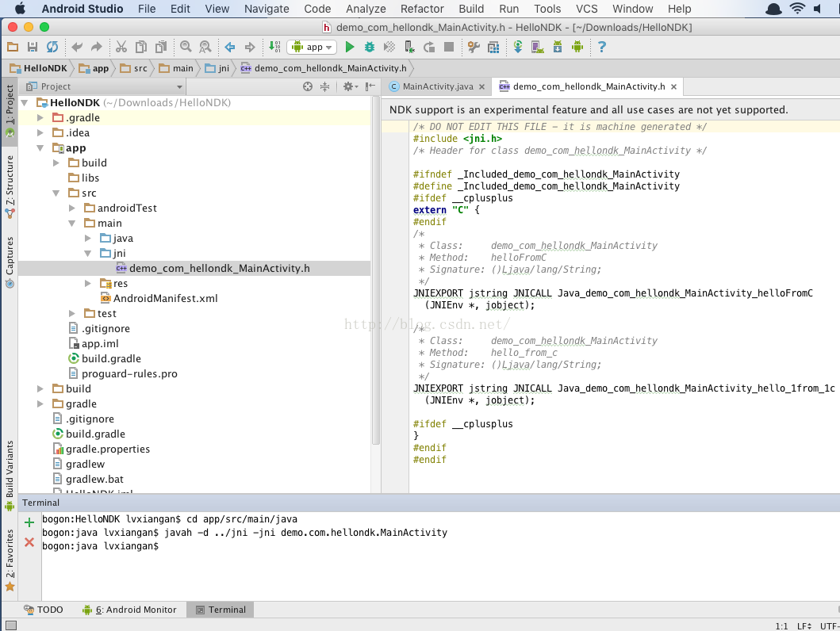Click the Run with Coverage icon
The height and width of the screenshot is (631, 840).
pyautogui.click(x=389, y=47)
